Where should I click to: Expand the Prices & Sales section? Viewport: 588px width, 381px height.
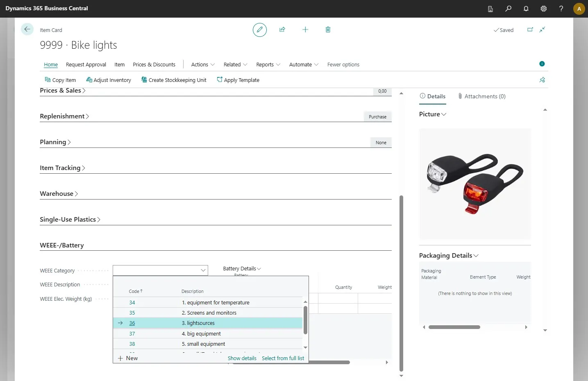(63, 91)
